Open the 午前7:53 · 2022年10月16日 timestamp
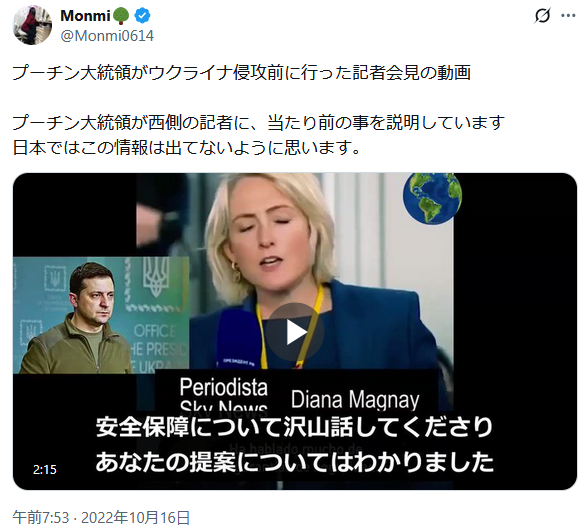This screenshot has width=587, height=531. (x=101, y=518)
